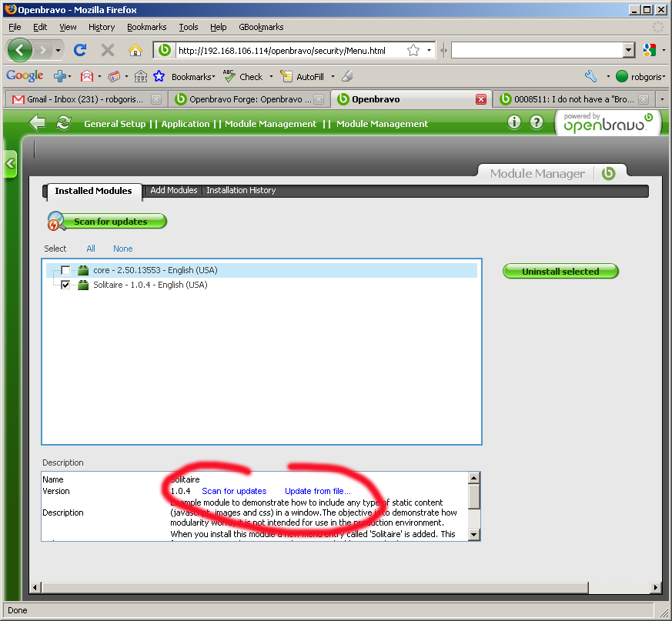Image resolution: width=672 pixels, height=621 pixels.
Task: Click the description box scroll down arrow
Action: tap(474, 534)
